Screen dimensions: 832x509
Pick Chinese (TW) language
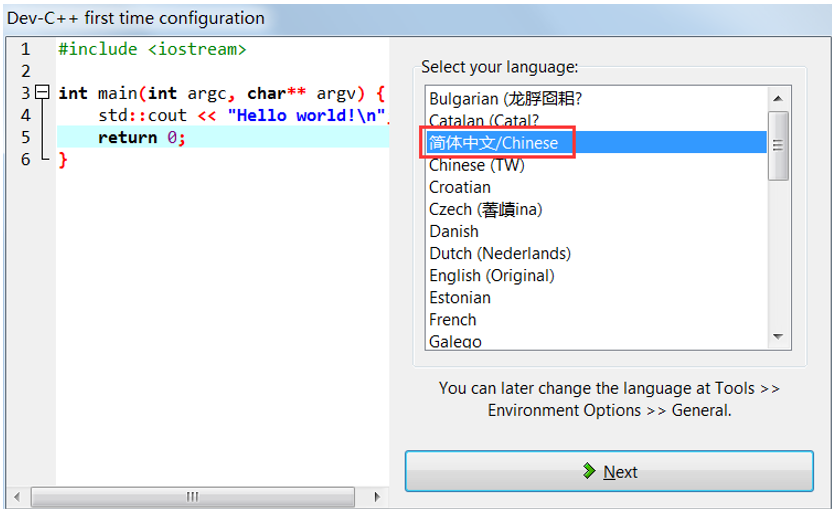[x=476, y=165]
